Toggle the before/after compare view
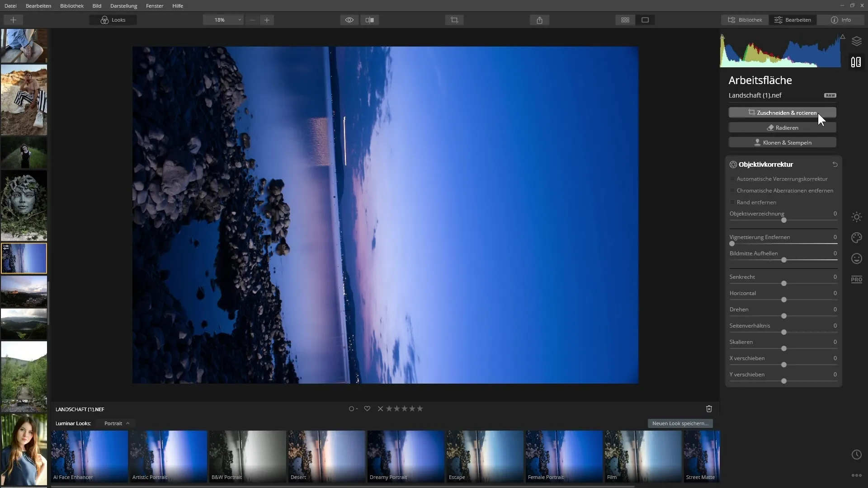Screen dimensions: 868x488 coord(370,20)
